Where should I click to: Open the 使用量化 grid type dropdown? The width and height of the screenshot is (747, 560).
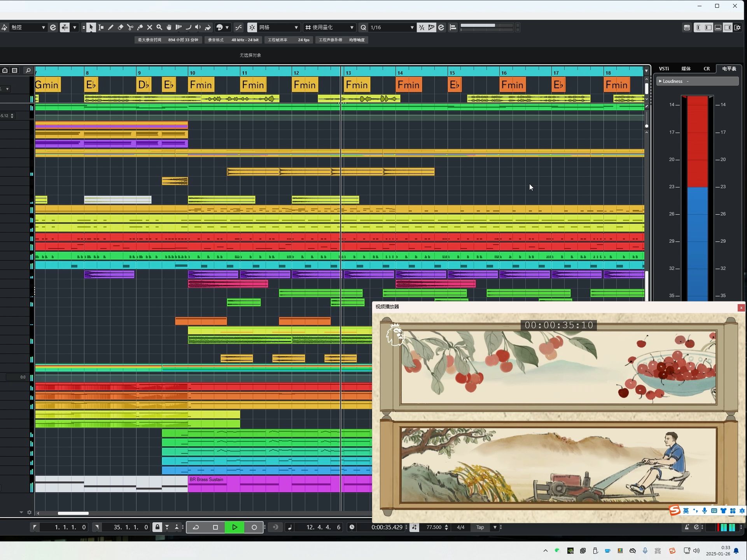[329, 27]
